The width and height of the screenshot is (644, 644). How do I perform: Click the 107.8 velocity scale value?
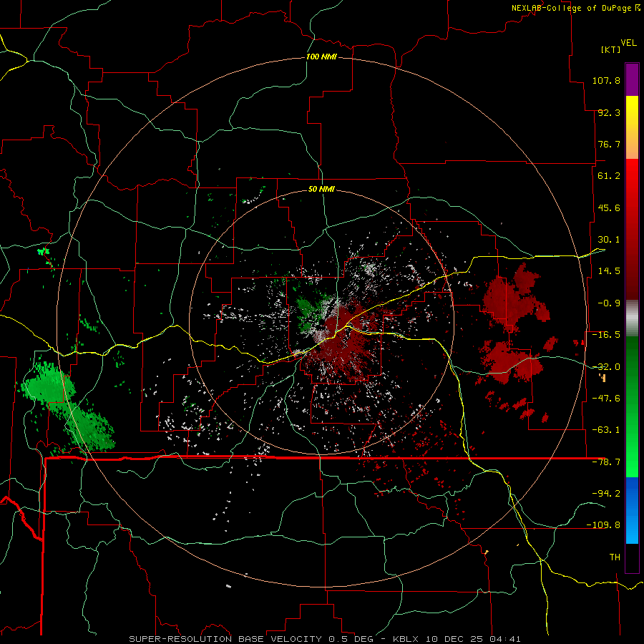click(606, 80)
